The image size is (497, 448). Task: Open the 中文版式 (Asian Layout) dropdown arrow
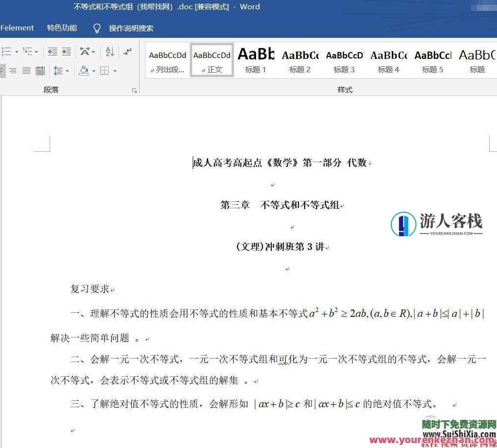coord(93,52)
